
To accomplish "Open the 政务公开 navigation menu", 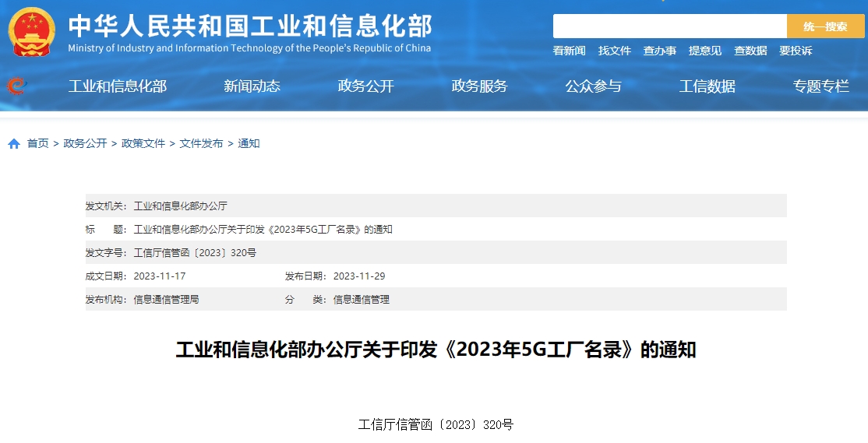I will point(366,86).
